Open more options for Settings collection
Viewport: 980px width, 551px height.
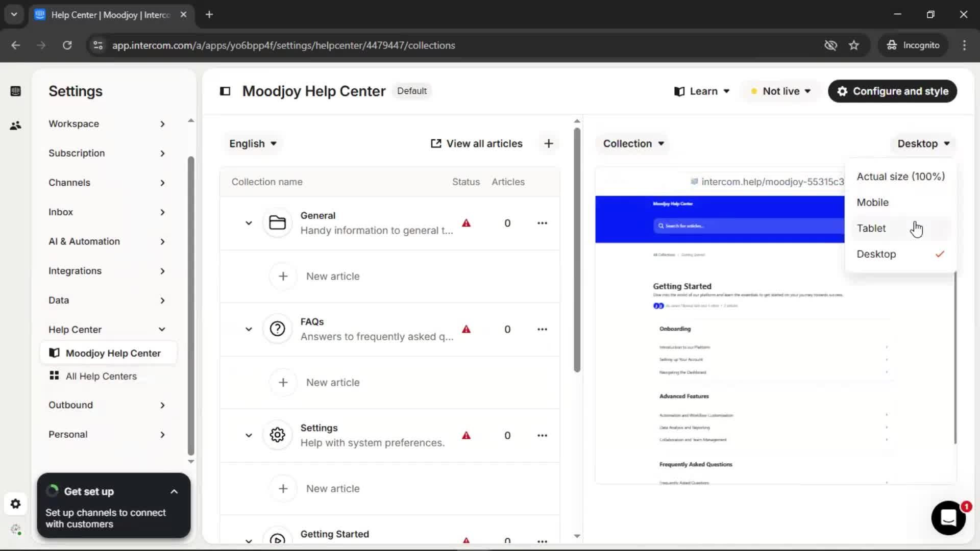point(542,435)
